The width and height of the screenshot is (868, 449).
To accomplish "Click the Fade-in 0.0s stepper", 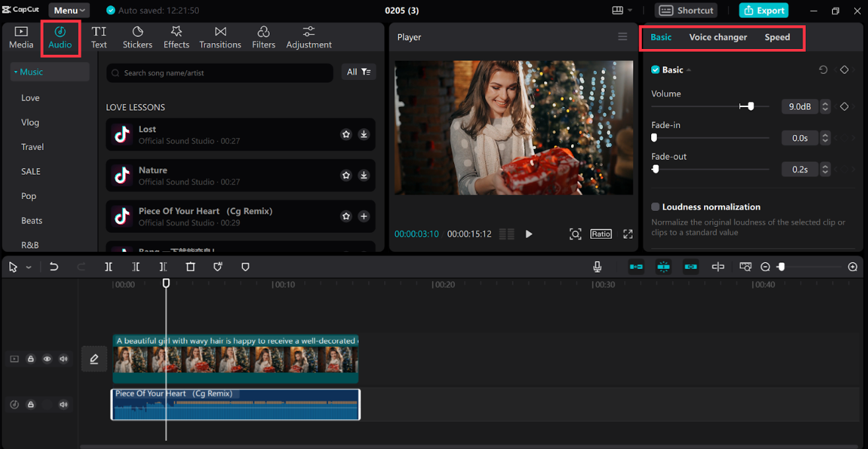I will click(825, 138).
